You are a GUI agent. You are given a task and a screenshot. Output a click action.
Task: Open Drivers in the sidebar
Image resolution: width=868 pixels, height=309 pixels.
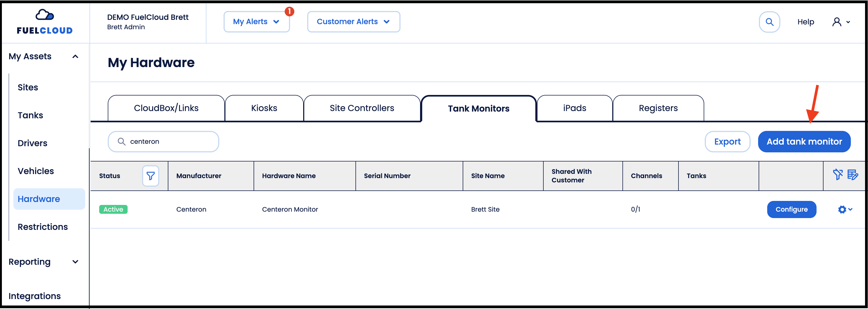pyautogui.click(x=32, y=143)
